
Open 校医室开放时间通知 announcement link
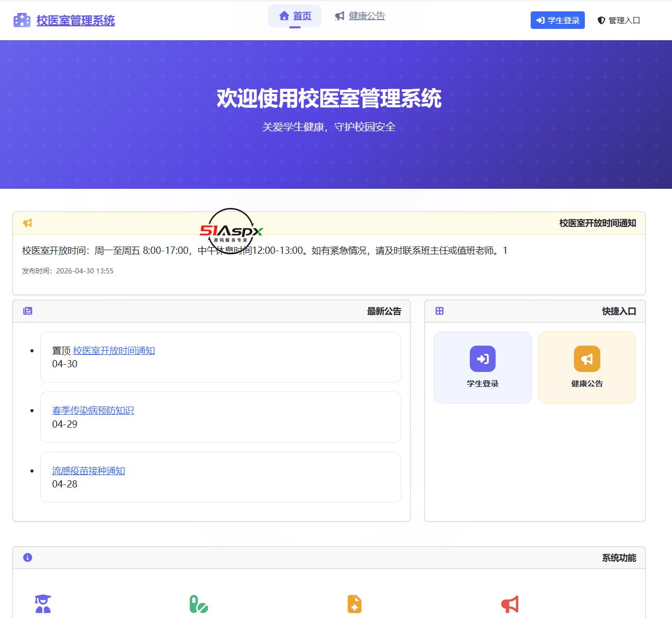click(114, 350)
